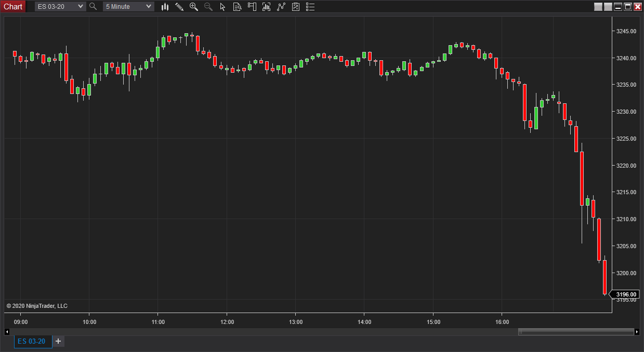Click the instrument search magnifier icon
This screenshot has height=352, width=644.
(x=93, y=6)
